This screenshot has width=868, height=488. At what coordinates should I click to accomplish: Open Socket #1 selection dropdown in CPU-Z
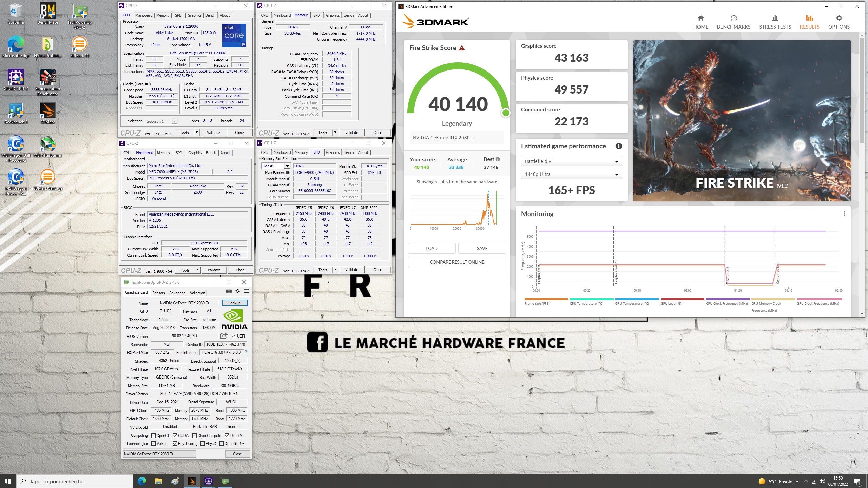click(161, 121)
